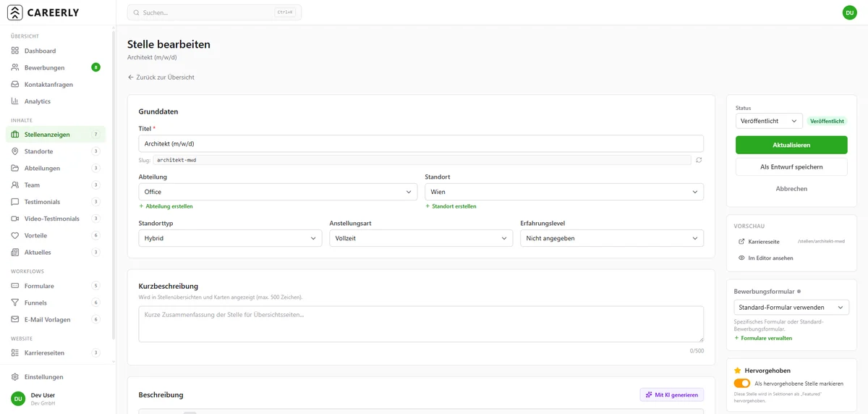This screenshot has width=868, height=414.
Task: Click the Titel input field
Action: 421,143
